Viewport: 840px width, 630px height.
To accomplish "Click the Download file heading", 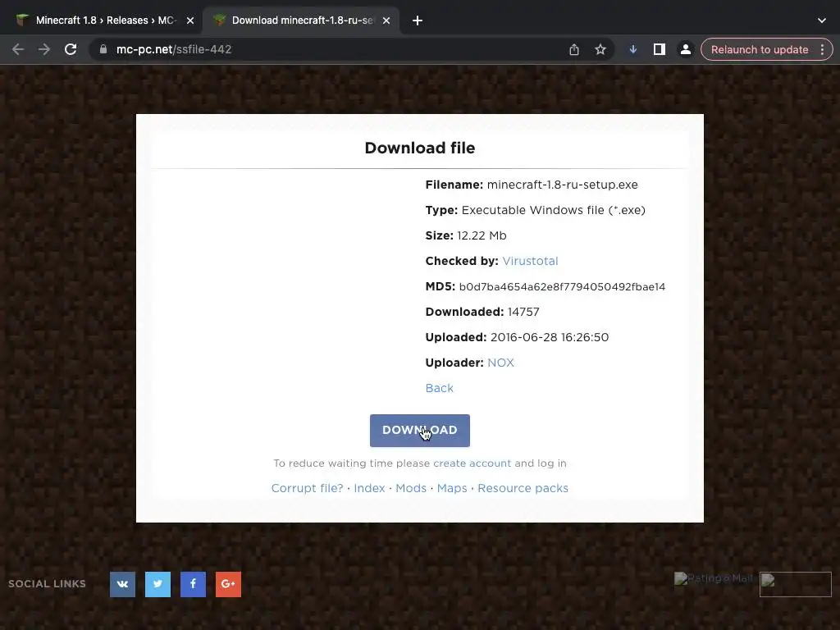I will [x=419, y=148].
